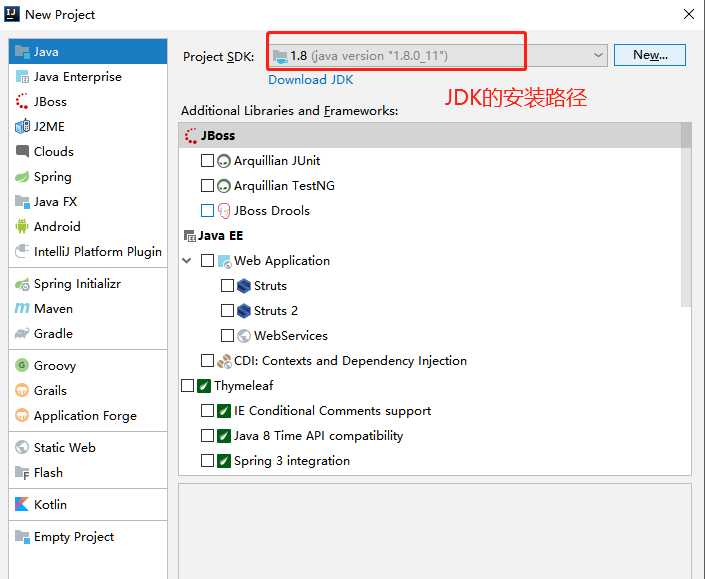Click the Maven icon
705x579 pixels.
click(22, 309)
